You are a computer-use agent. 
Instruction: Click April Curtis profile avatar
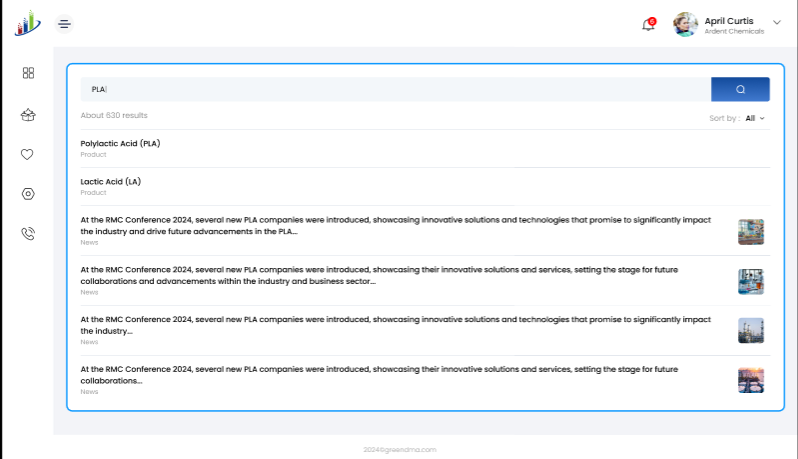pos(686,24)
